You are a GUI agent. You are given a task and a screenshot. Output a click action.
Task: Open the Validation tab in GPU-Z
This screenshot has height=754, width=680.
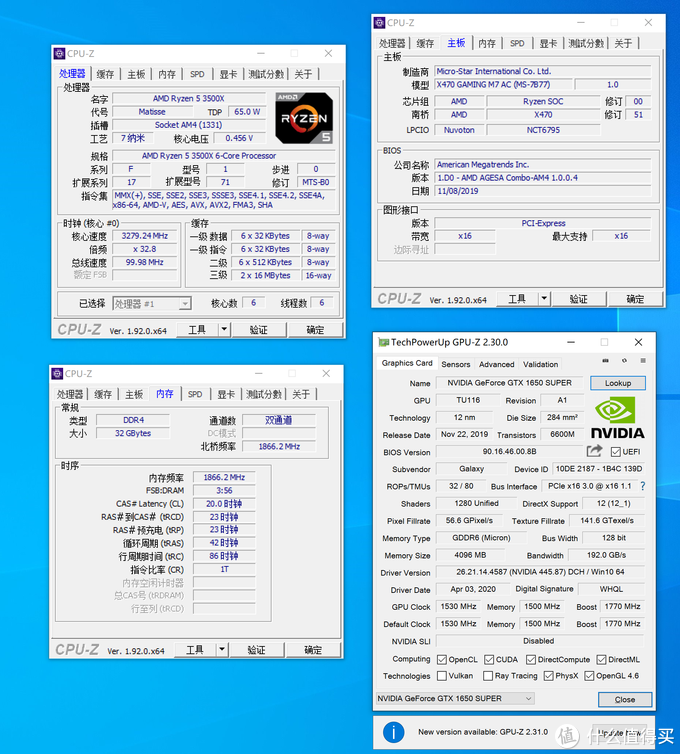[x=541, y=364]
